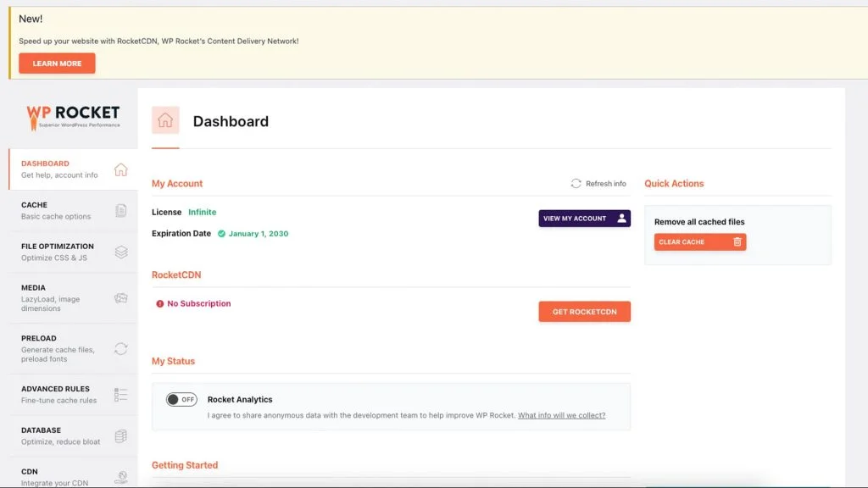The height and width of the screenshot is (488, 868).
Task: Open 'What info will we collect?' link
Action: [x=561, y=415]
